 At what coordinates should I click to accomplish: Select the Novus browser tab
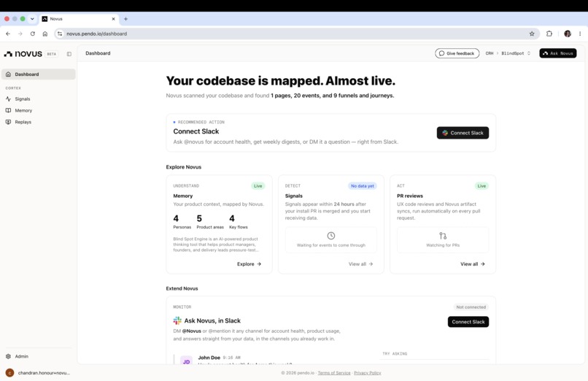coord(79,19)
